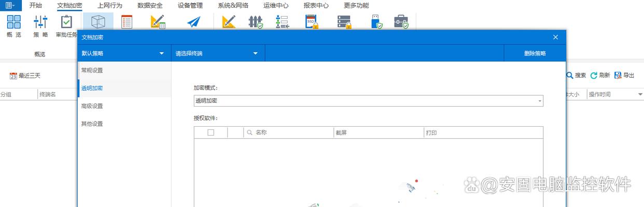This screenshot has height=207, width=644.
Task: Click the USB drive shield icon
Action: pyautogui.click(x=377, y=22)
